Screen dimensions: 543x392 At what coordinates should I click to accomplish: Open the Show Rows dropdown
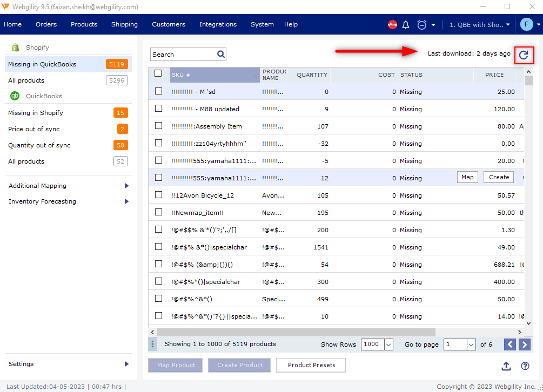tap(388, 344)
